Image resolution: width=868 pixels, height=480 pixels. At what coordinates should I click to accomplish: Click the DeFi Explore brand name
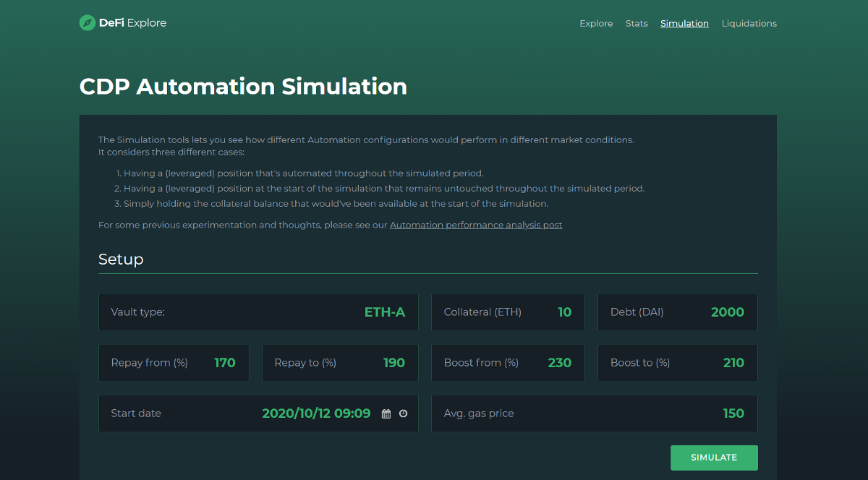coord(132,23)
